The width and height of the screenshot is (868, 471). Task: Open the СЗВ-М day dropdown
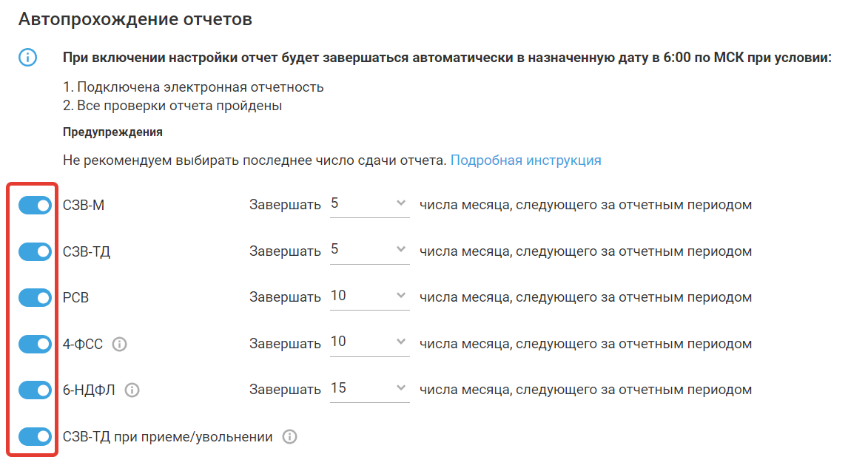(x=368, y=203)
